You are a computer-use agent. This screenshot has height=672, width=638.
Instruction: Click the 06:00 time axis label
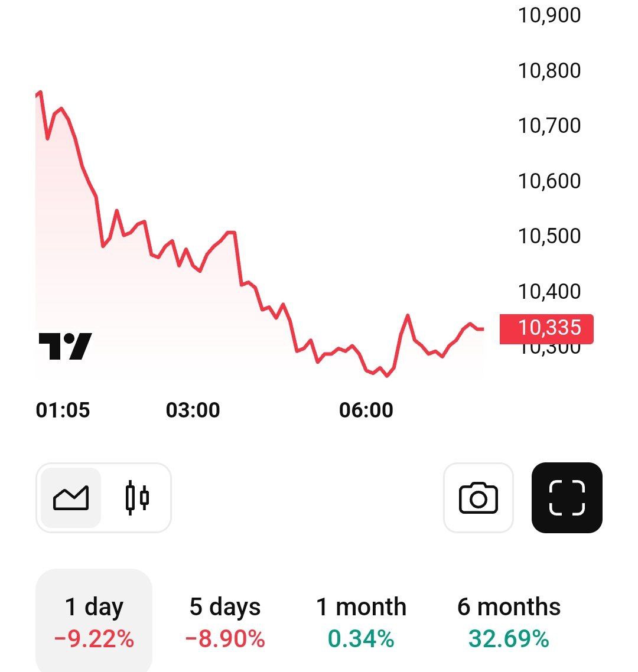click(366, 410)
